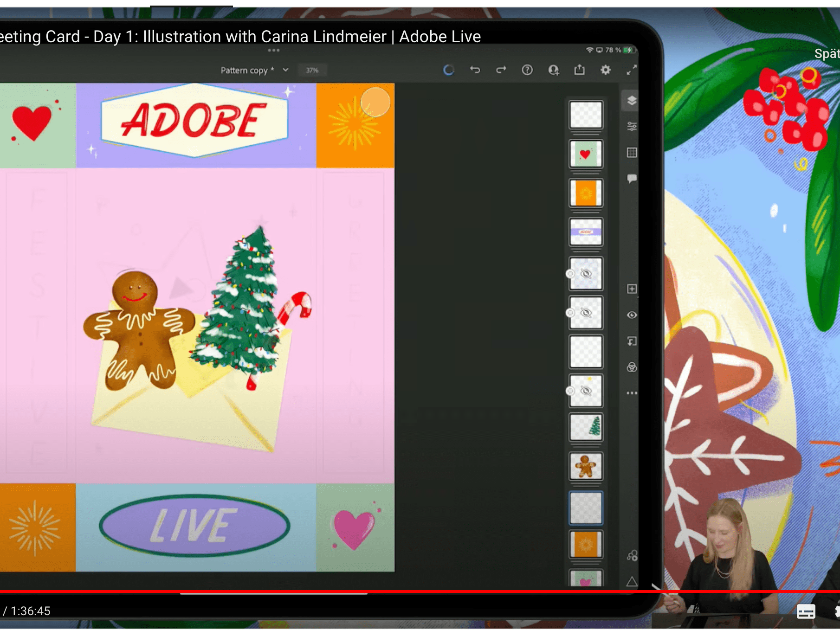Unhide the second hidden layer thumbnail

click(586, 313)
